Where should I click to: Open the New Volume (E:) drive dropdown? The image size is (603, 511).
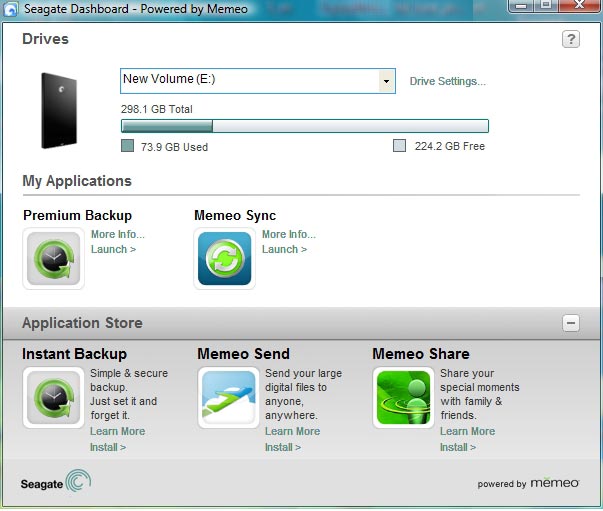point(386,81)
